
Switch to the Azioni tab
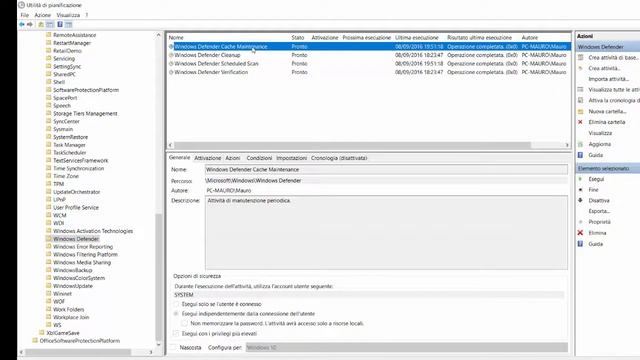[233, 158]
